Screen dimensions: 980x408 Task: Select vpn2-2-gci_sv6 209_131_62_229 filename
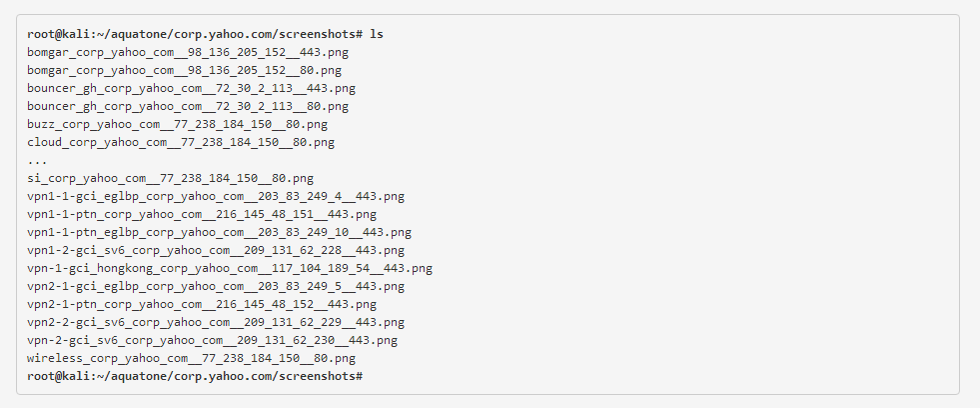(x=216, y=323)
